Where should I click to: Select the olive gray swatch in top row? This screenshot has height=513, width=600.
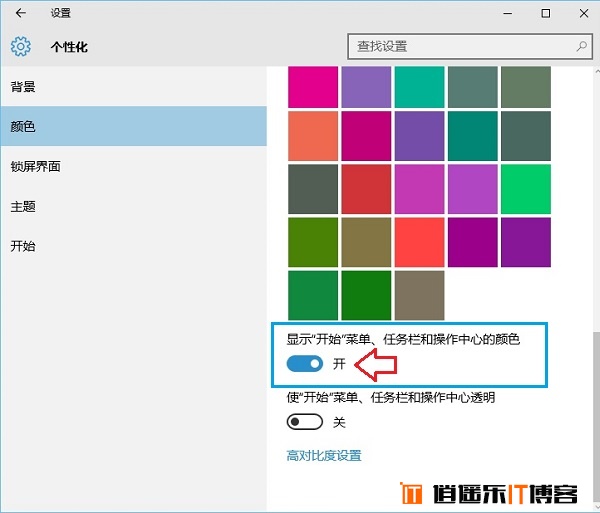pos(526,87)
